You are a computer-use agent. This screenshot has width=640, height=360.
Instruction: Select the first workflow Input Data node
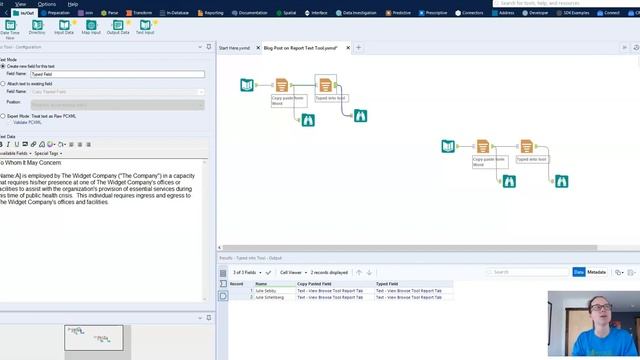click(247, 85)
